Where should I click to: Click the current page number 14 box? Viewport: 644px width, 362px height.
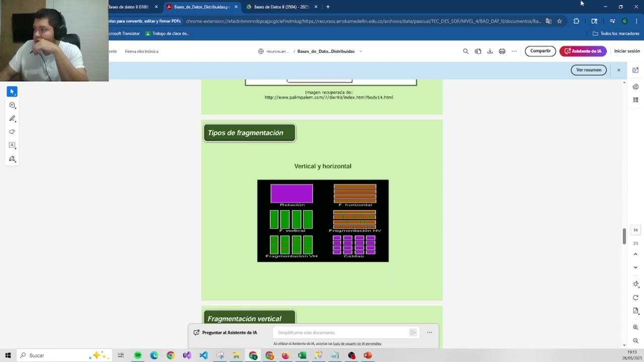[x=635, y=230]
